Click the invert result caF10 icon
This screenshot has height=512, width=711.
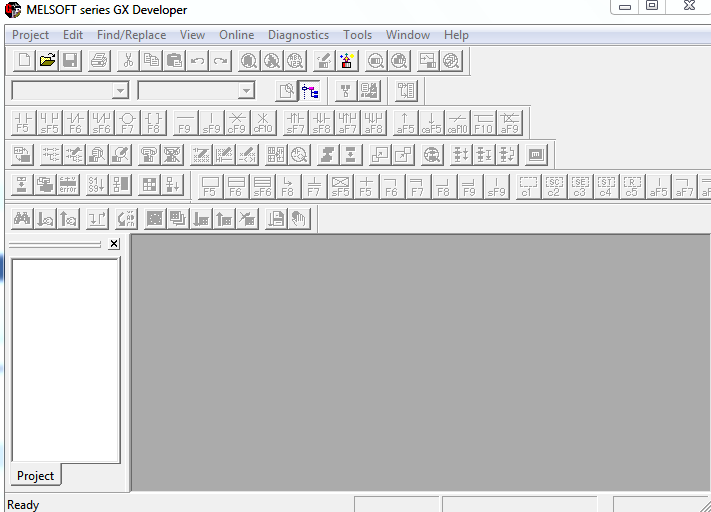tap(457, 123)
